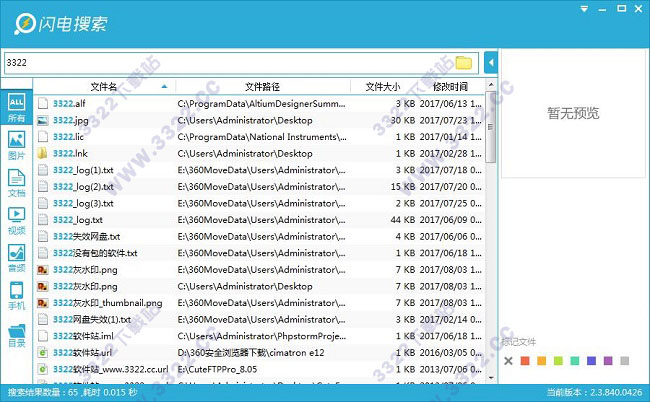Mark file with lime green color swatch
The width and height of the screenshot is (650, 402).
pos(558,361)
